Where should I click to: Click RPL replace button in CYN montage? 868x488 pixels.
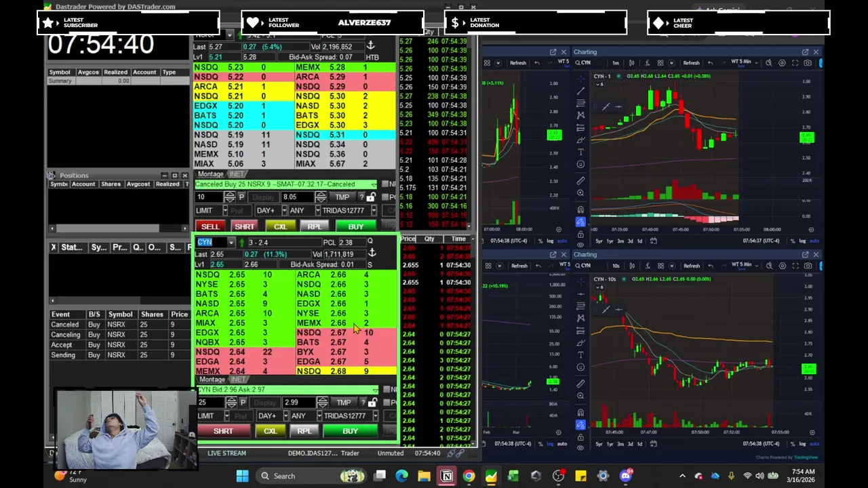304,431
